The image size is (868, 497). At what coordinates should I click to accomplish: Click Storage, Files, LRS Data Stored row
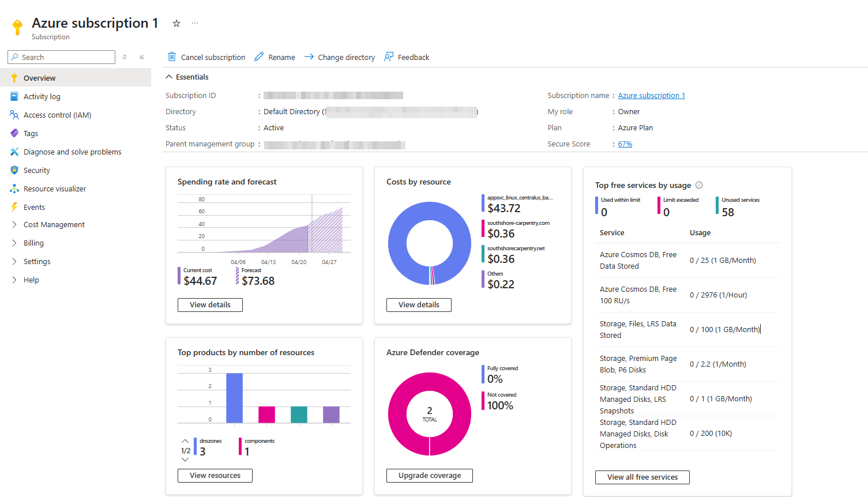click(x=687, y=330)
